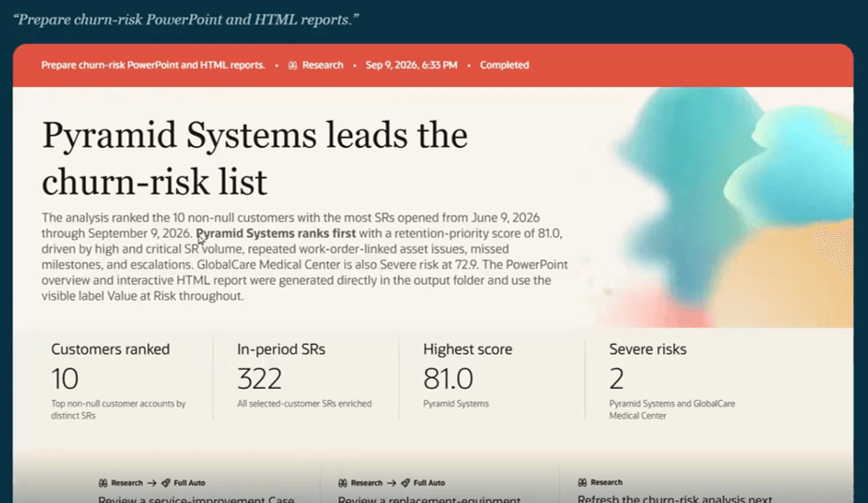This screenshot has height=503, width=868.
Task: Click 'Top non-null customer accounts by distinct SRs'
Action: coord(118,409)
